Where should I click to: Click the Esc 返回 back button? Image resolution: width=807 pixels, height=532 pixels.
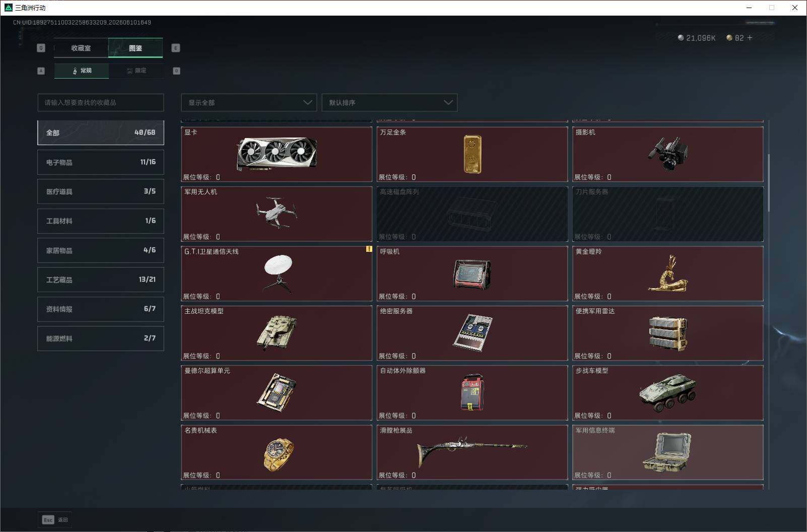pyautogui.click(x=54, y=519)
